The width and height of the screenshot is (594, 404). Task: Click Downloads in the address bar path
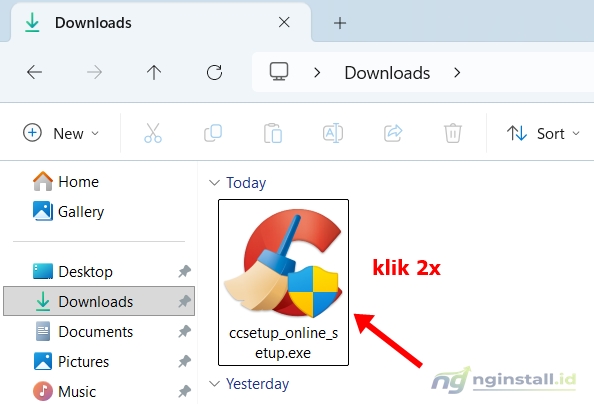(387, 72)
